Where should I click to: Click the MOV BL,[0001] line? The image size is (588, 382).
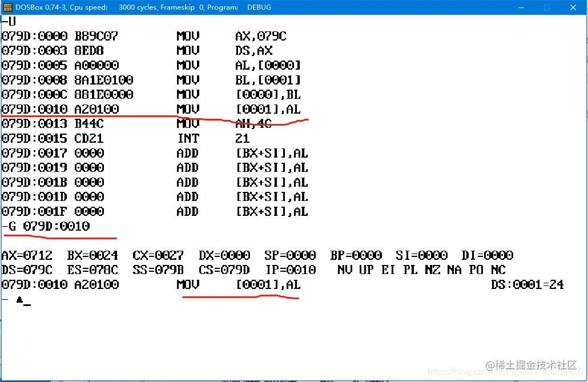click(151, 79)
